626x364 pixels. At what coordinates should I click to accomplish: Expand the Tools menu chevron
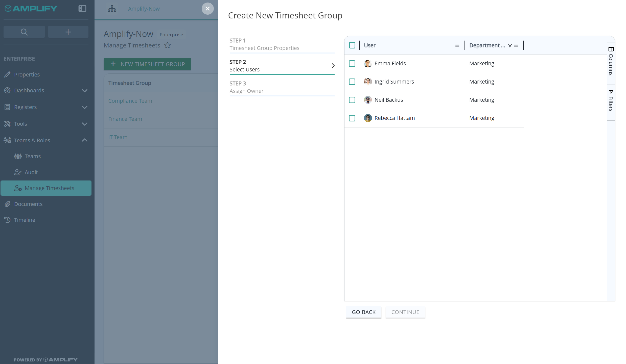[85, 124]
